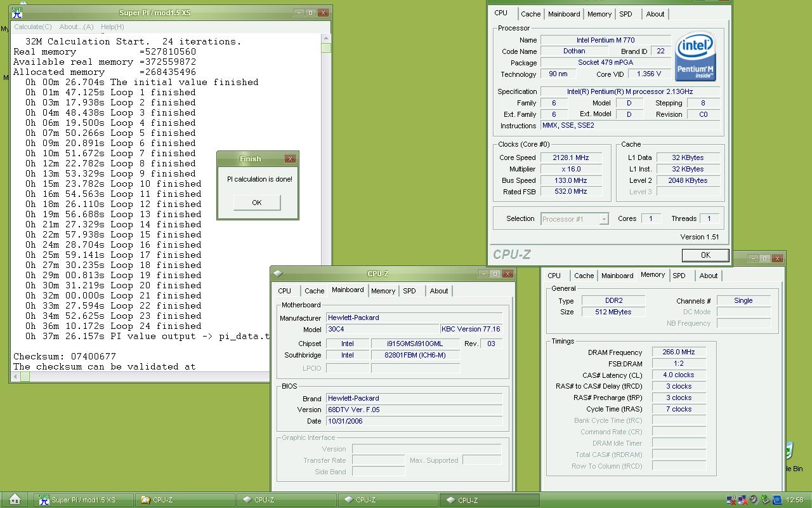Screen dimensions: 812x508
Task: Switch to CPU tab in CPU-Z Motherboard window
Action: click(x=284, y=291)
